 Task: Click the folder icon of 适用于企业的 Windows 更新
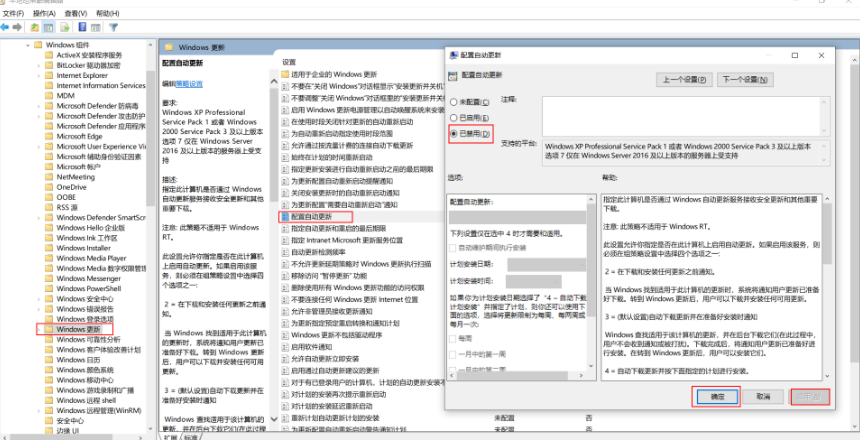(285, 74)
